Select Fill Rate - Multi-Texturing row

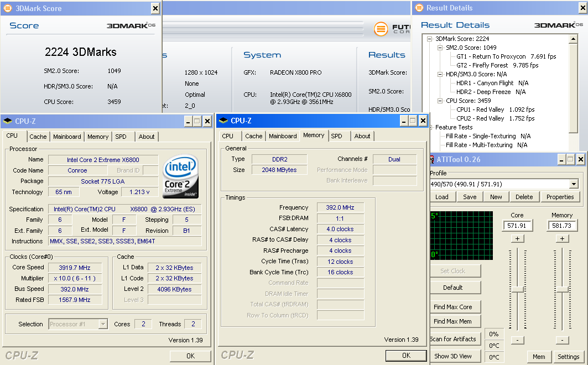486,145
